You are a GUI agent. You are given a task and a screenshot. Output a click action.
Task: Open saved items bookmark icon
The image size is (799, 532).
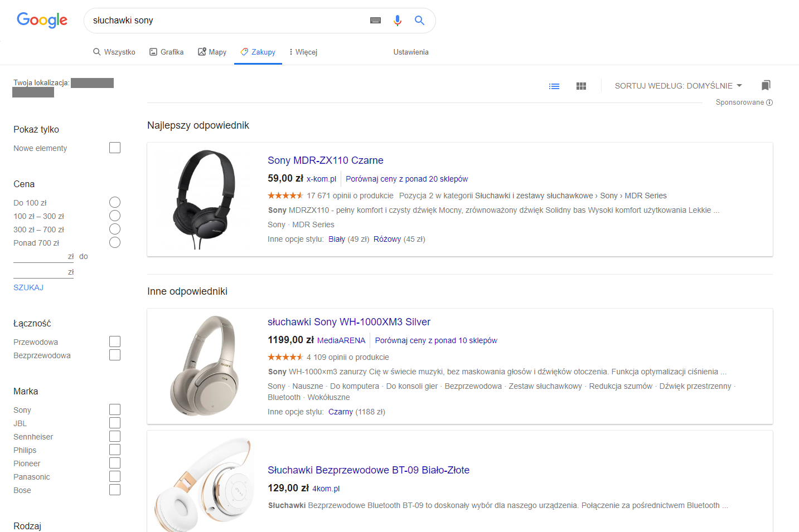pyautogui.click(x=766, y=85)
